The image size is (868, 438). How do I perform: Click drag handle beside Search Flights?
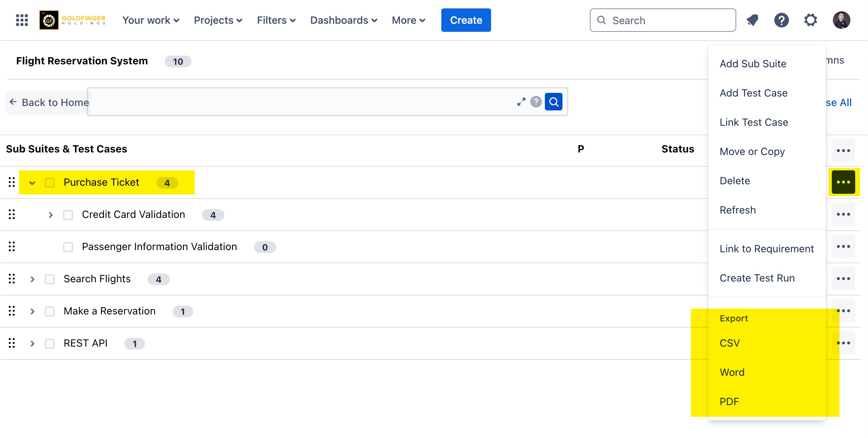[12, 279]
